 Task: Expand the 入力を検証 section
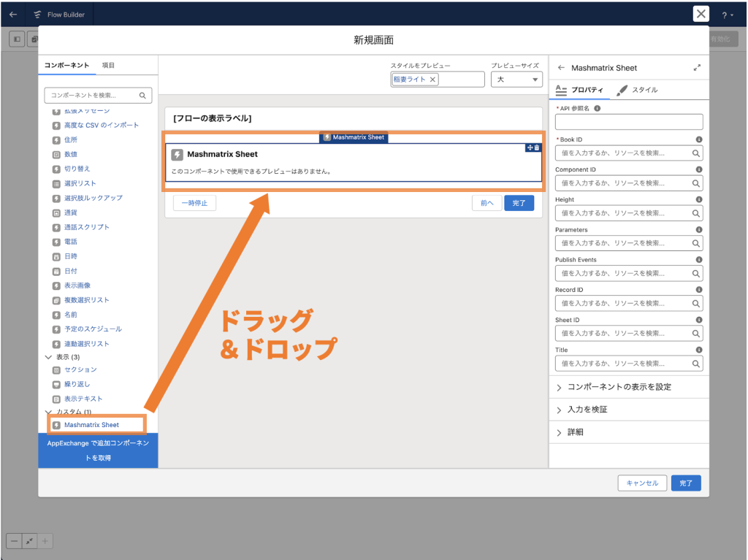click(587, 410)
